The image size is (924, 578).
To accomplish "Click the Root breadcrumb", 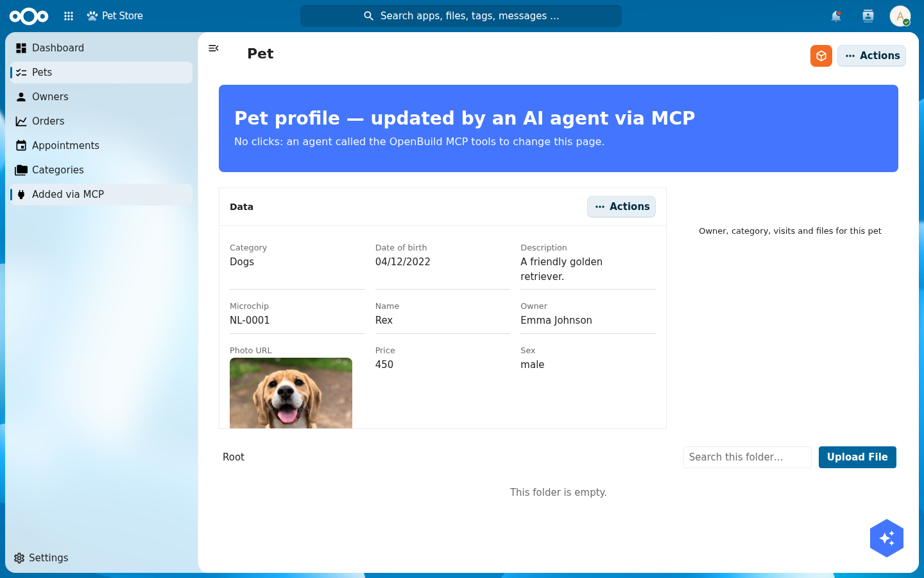I will pos(234,457).
